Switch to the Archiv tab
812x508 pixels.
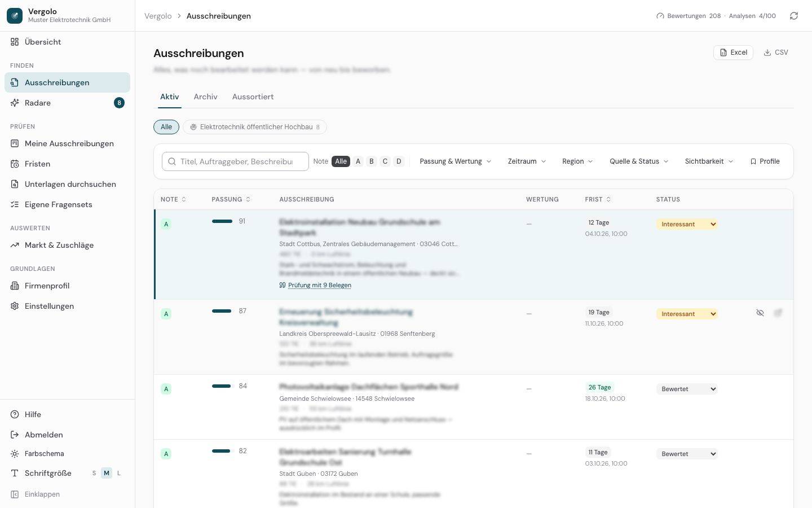205,97
